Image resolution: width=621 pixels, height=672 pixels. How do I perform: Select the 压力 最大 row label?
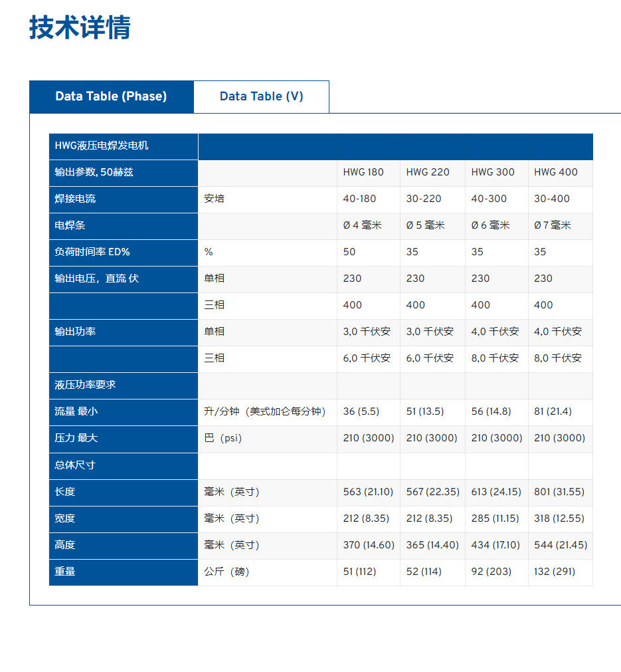(76, 438)
